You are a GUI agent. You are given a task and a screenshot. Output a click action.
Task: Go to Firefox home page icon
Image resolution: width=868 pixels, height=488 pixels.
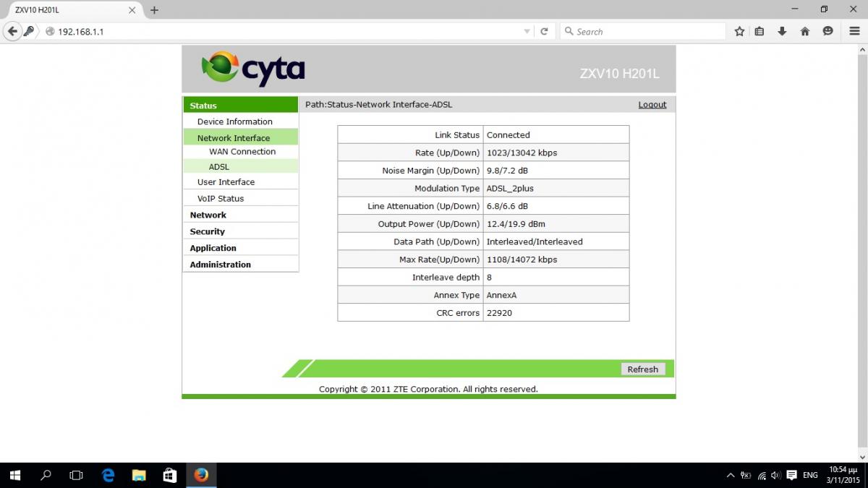coord(804,31)
